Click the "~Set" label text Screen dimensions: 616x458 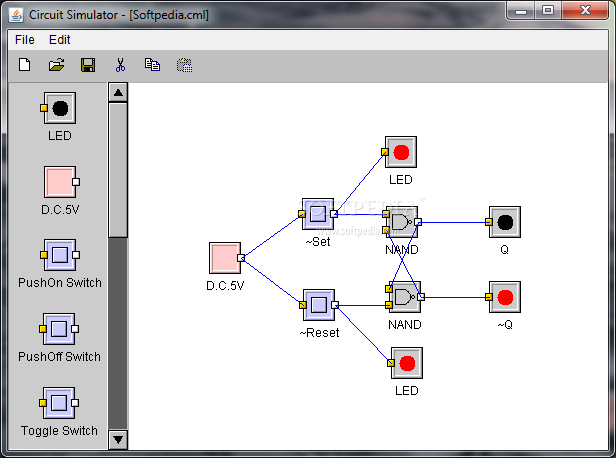[318, 242]
